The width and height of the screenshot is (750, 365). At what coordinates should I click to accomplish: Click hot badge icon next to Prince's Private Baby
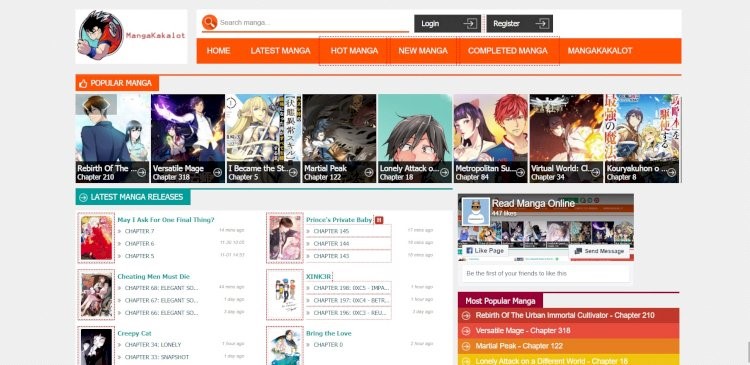(x=379, y=220)
